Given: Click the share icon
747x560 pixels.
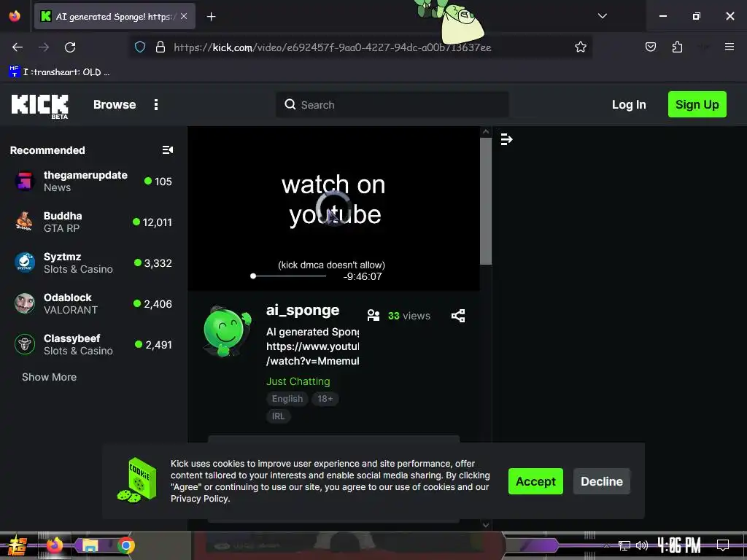Looking at the screenshot, I should tap(458, 316).
